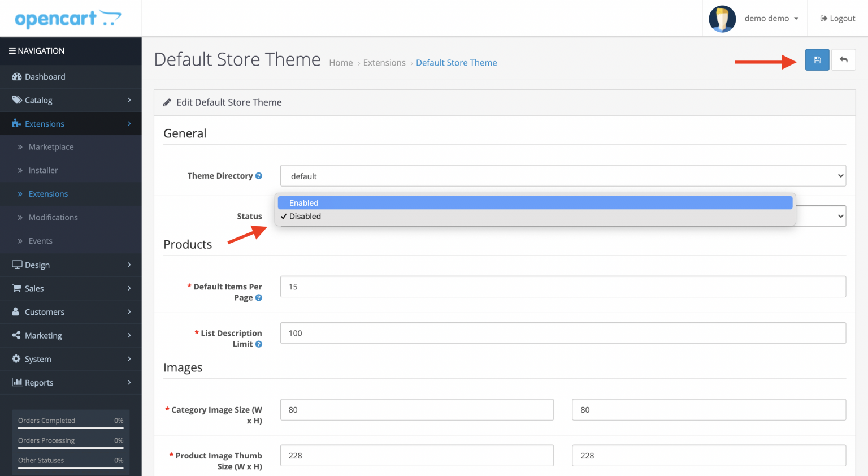Screen dimensions: 868x476
Task: Open the Dashboard via its gauge icon
Action: 16,76
